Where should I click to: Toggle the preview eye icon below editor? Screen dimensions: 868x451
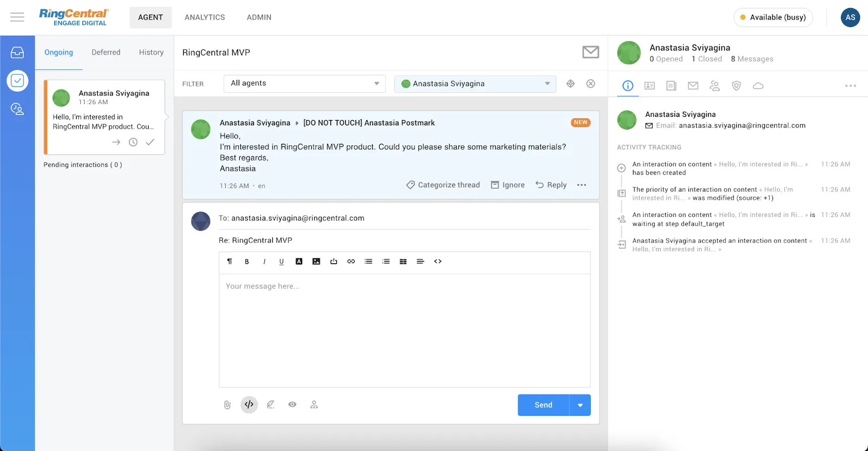[x=292, y=405]
